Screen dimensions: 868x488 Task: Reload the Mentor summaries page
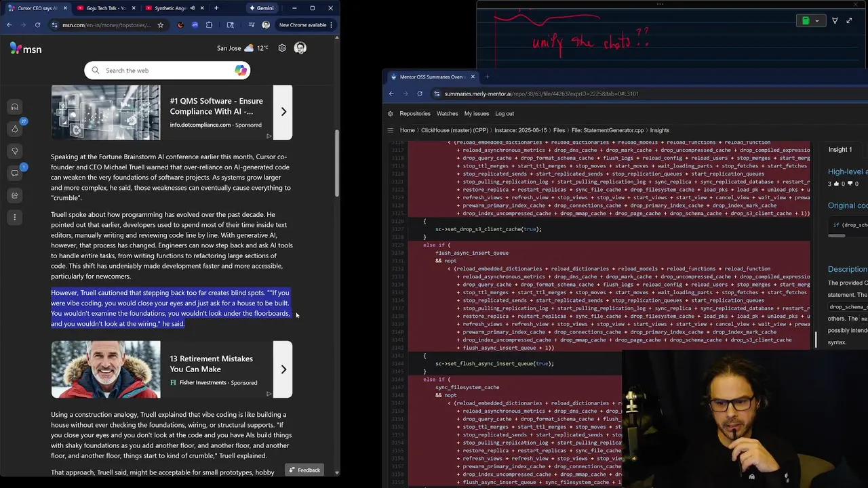420,94
